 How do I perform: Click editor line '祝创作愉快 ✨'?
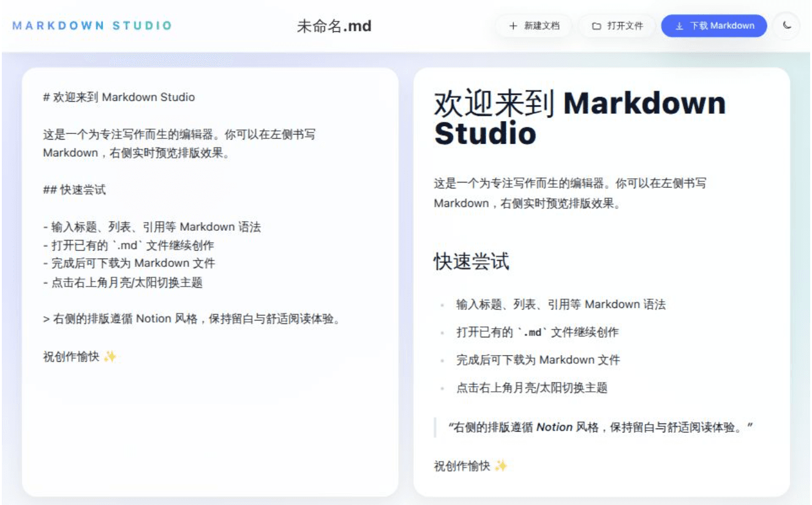[80, 356]
